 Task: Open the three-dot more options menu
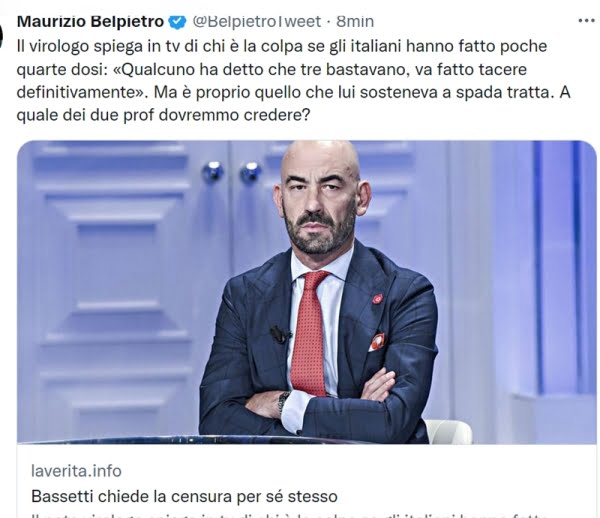tap(586, 21)
